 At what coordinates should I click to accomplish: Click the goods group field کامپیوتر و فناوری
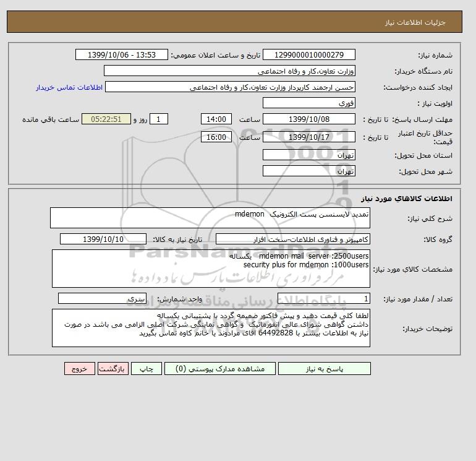click(292, 239)
